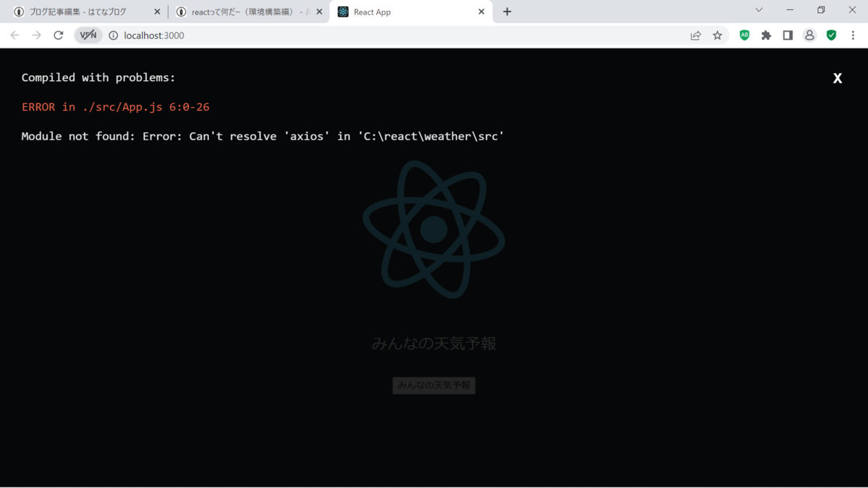Viewport: 868px width, 488px height.
Task: Click the ERROR in ./src/App.js line
Action: (116, 107)
